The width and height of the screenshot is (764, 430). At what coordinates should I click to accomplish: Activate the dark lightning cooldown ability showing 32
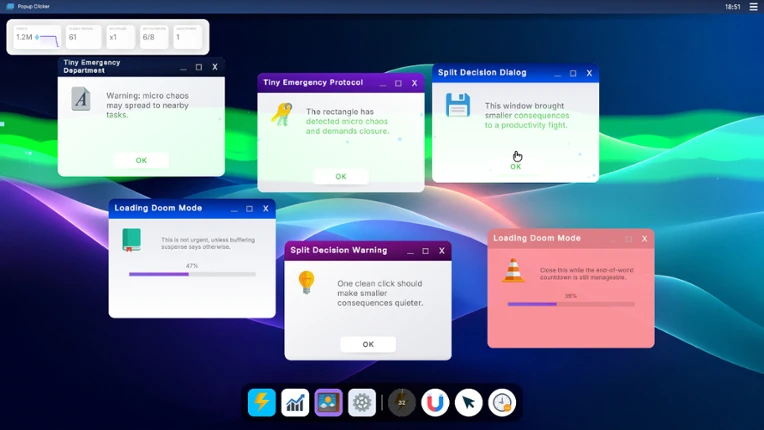tap(401, 402)
